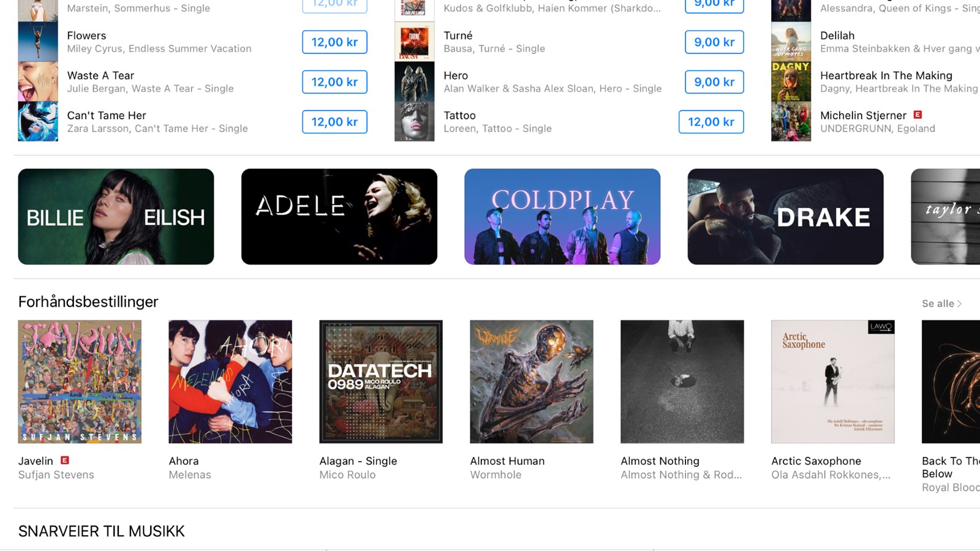Open the Drake artist banner
The image size is (980, 551).
785,217
